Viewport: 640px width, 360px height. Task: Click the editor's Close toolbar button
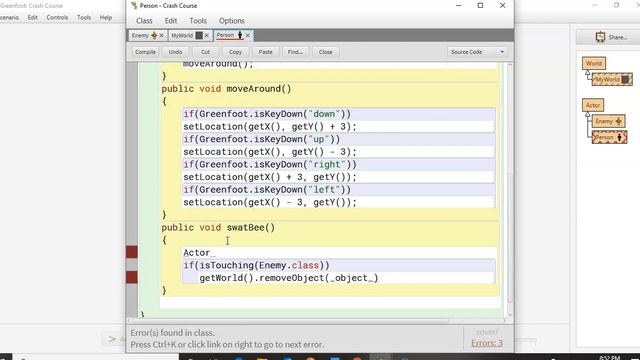[325, 52]
